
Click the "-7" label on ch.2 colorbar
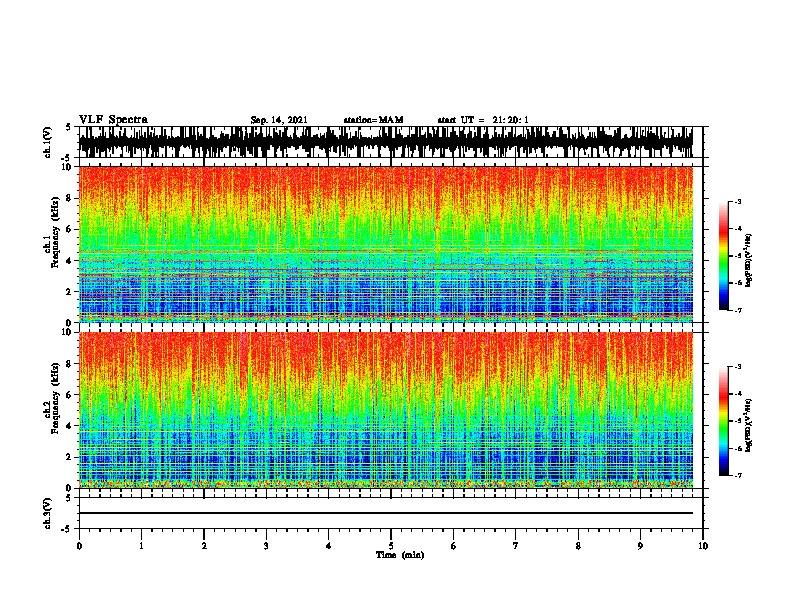tap(737, 475)
